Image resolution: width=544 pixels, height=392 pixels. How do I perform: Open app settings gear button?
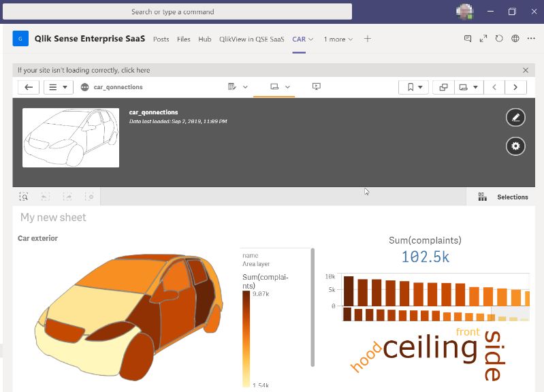pyautogui.click(x=515, y=146)
